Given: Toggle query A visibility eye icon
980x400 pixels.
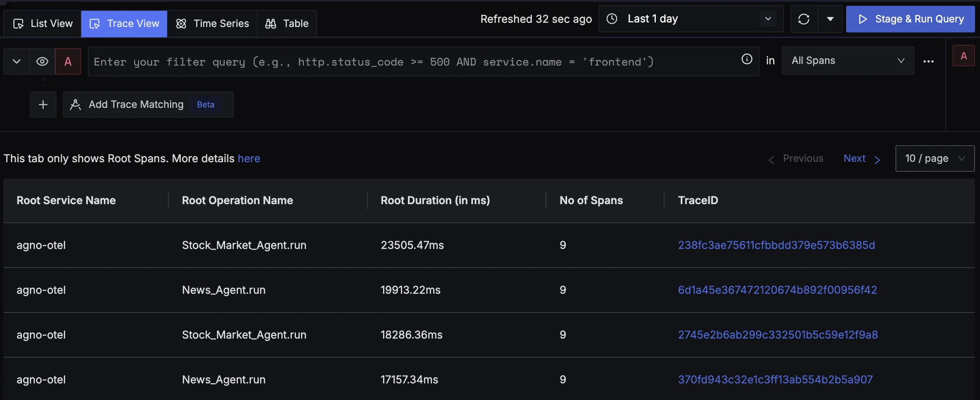Looking at the screenshot, I should tap(42, 61).
